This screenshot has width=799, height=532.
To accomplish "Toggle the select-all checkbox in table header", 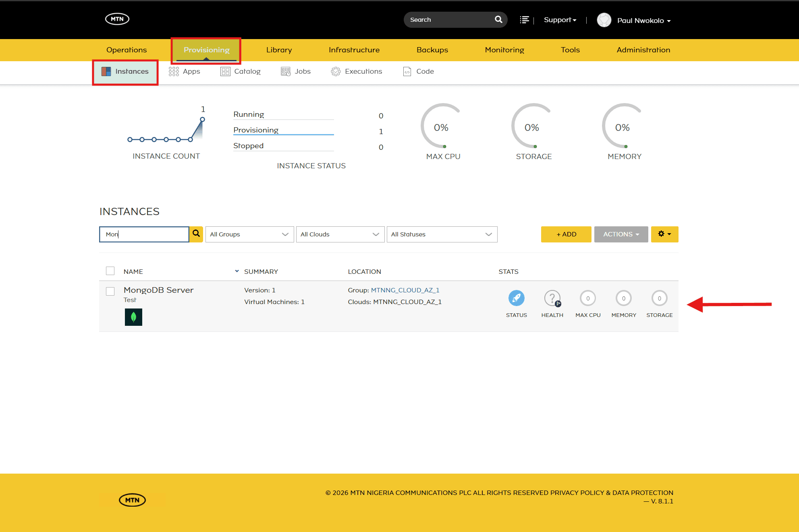I will [110, 271].
